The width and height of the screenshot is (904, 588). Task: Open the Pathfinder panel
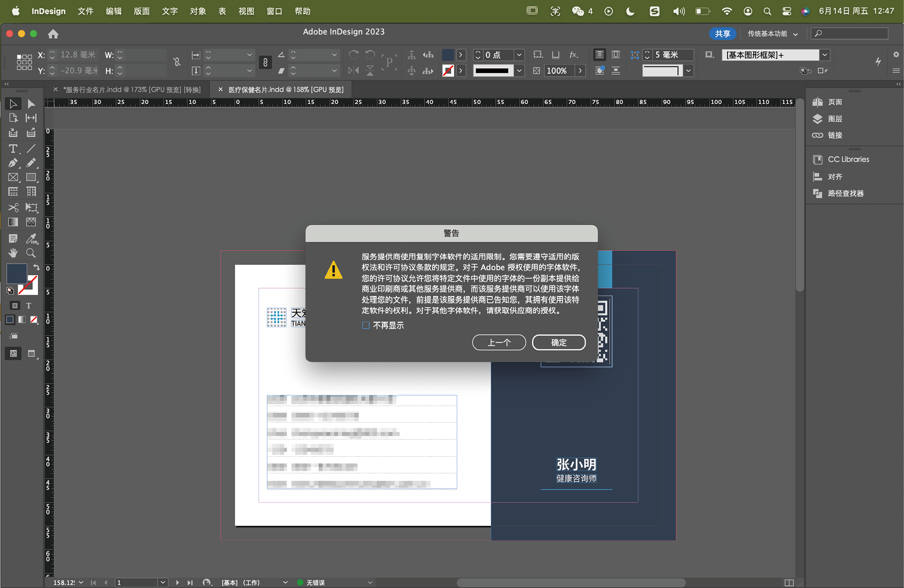[845, 193]
